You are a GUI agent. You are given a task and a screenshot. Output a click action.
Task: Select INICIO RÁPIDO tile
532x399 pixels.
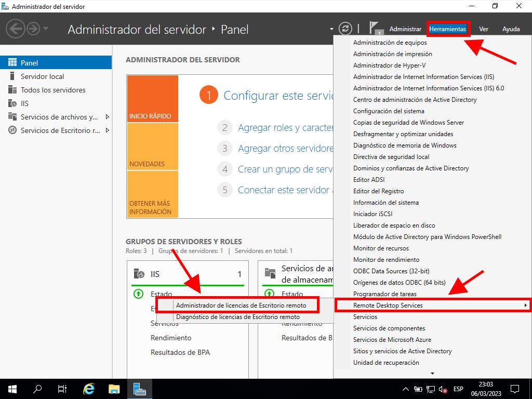coord(153,99)
